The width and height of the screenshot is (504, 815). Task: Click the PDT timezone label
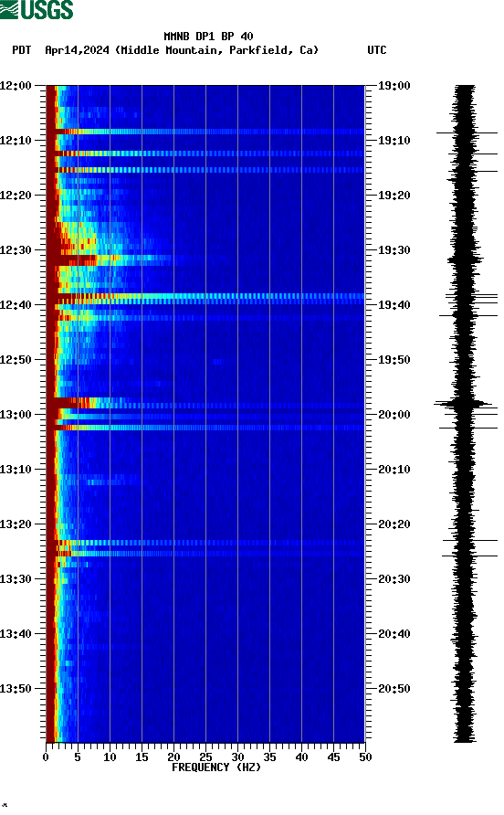[x=22, y=50]
